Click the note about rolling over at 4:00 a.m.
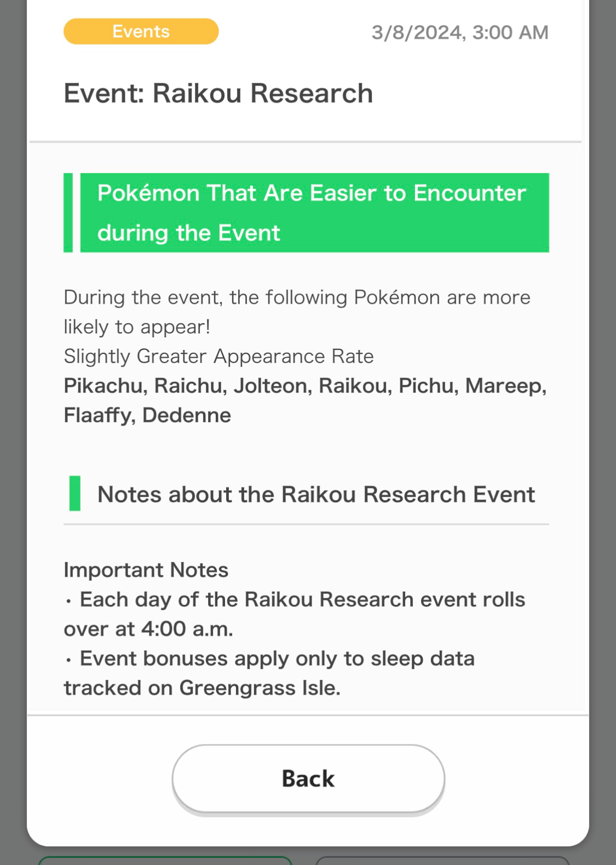This screenshot has height=865, width=616. pyautogui.click(x=295, y=614)
